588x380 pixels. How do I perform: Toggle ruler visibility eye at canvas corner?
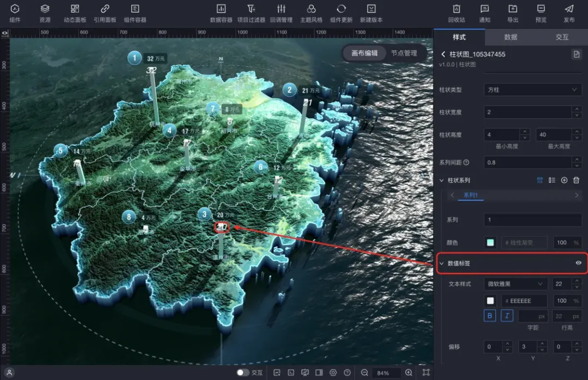tap(5, 33)
